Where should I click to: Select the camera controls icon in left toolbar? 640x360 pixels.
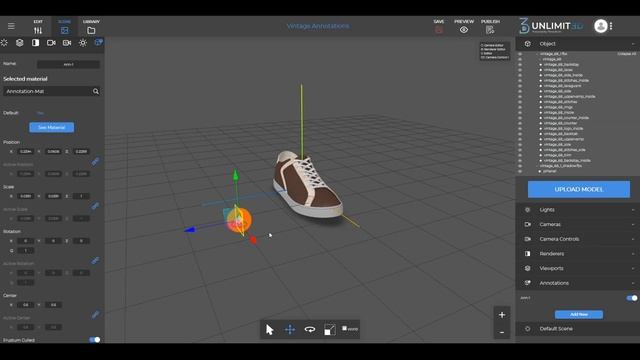coord(67,42)
